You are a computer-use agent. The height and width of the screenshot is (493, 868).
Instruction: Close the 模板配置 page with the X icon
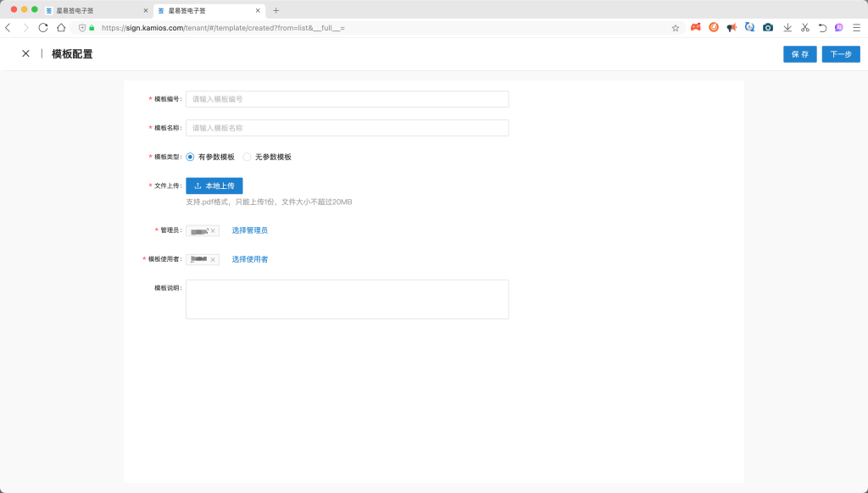25,53
